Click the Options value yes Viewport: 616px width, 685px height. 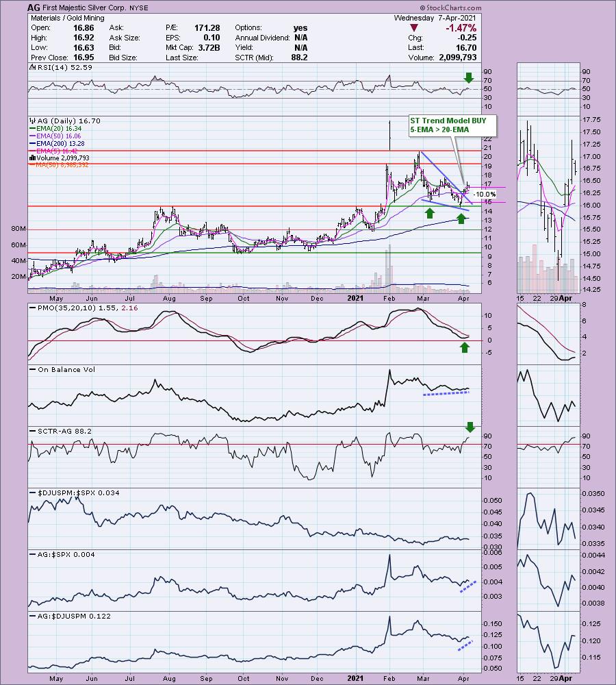[300, 27]
